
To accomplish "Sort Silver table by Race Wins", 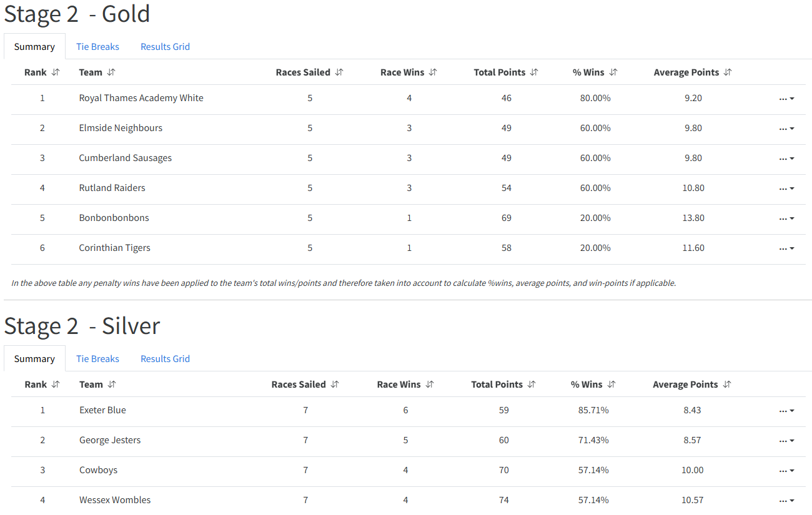I will (x=430, y=385).
